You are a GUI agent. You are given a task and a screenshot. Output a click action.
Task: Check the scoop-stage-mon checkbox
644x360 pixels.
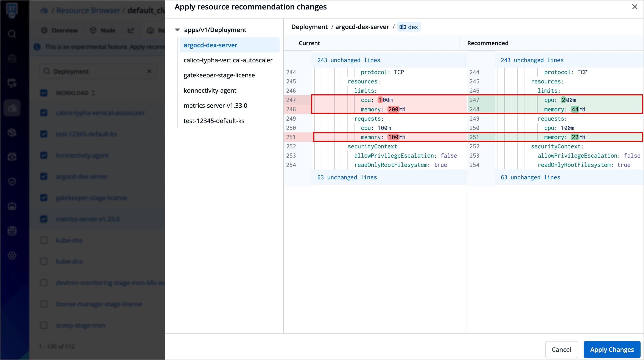[x=44, y=325]
